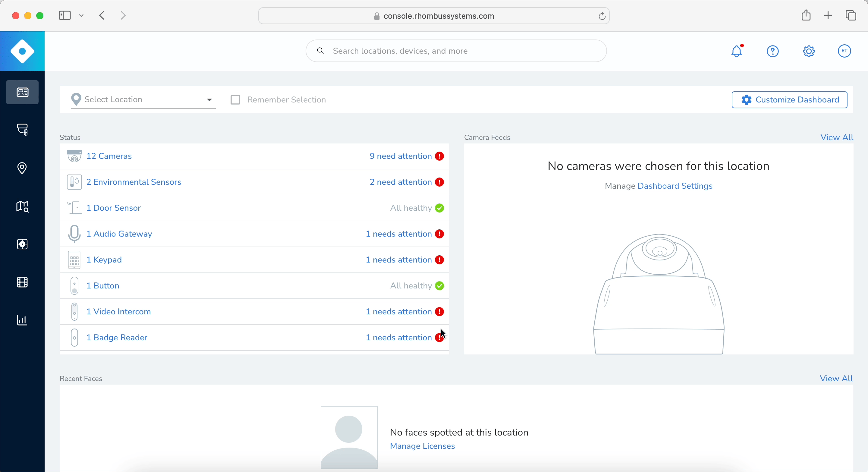Click 'All healthy' text in Button row
868x472 pixels.
click(411, 286)
